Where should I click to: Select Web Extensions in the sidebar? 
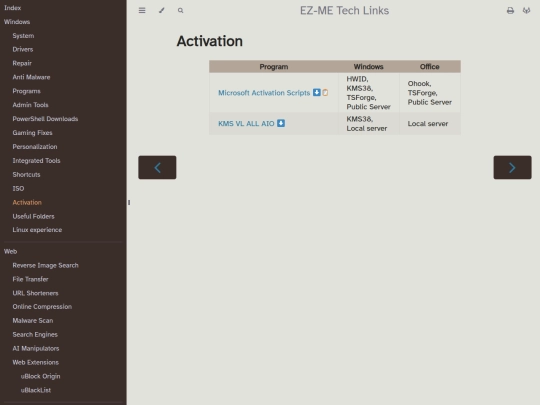35,362
